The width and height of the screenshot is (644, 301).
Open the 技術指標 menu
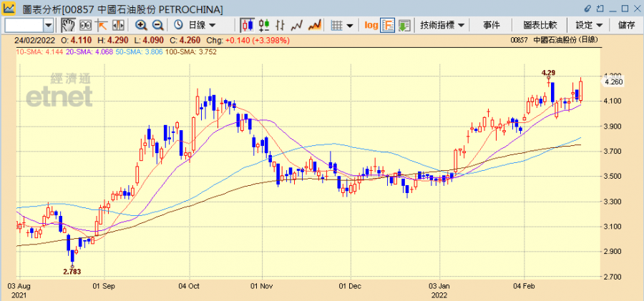pos(442,25)
